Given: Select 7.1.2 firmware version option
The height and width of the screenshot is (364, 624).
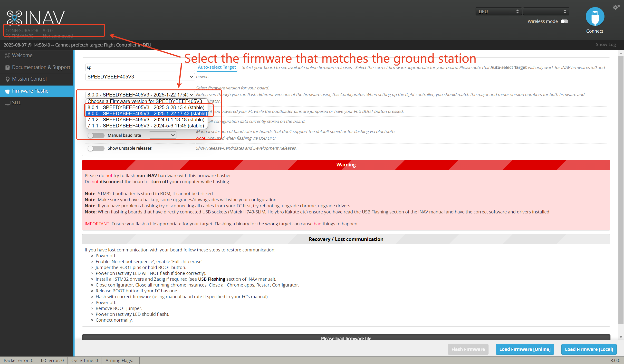Looking at the screenshot, I should point(146,120).
